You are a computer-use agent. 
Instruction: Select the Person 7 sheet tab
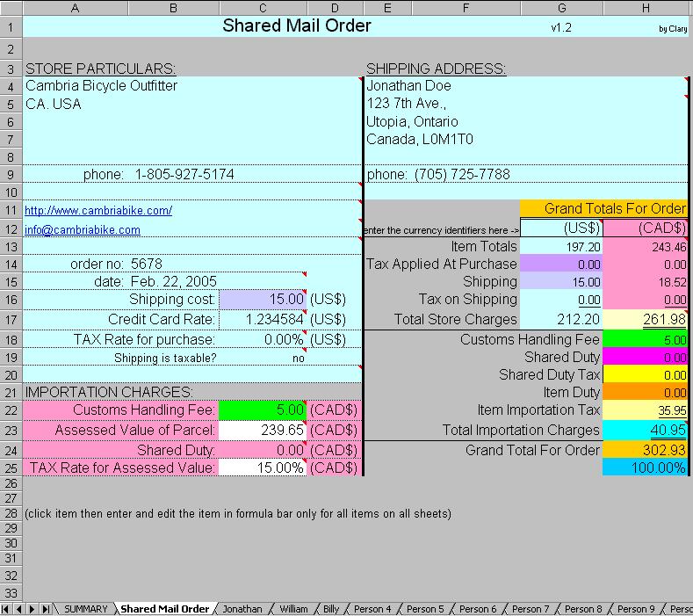(x=531, y=609)
